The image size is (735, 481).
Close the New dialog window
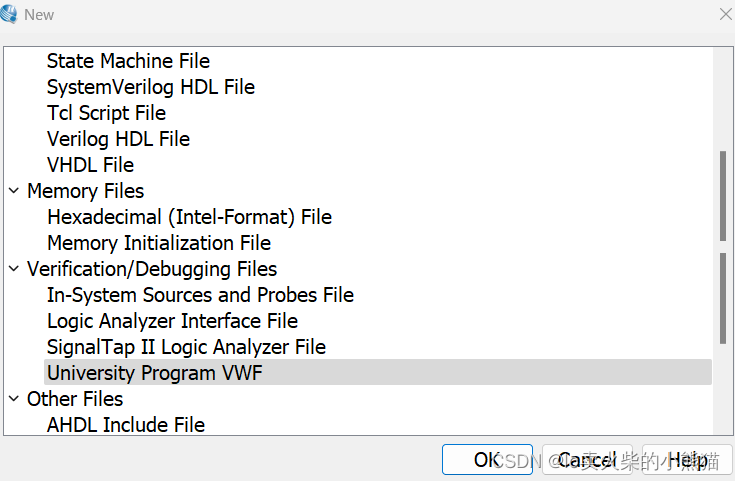click(x=726, y=14)
